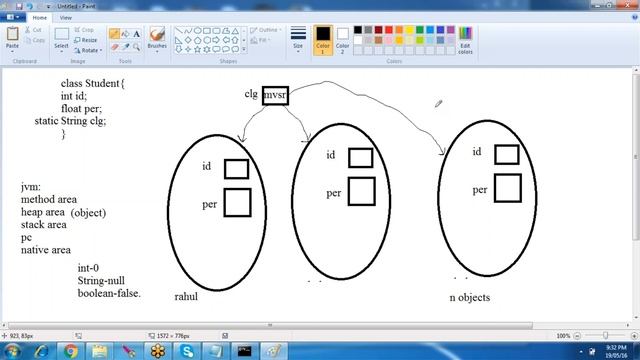Click the Resize button

[x=86, y=40]
